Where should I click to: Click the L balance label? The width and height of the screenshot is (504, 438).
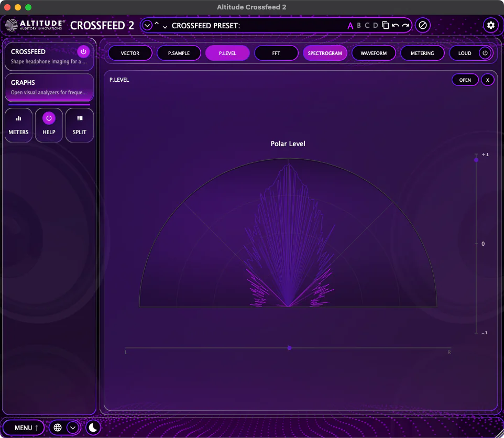tap(126, 353)
